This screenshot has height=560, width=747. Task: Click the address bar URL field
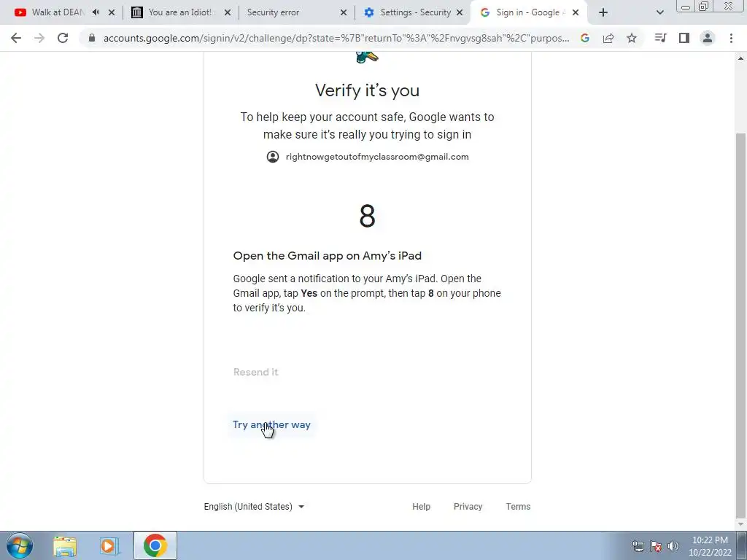click(336, 38)
